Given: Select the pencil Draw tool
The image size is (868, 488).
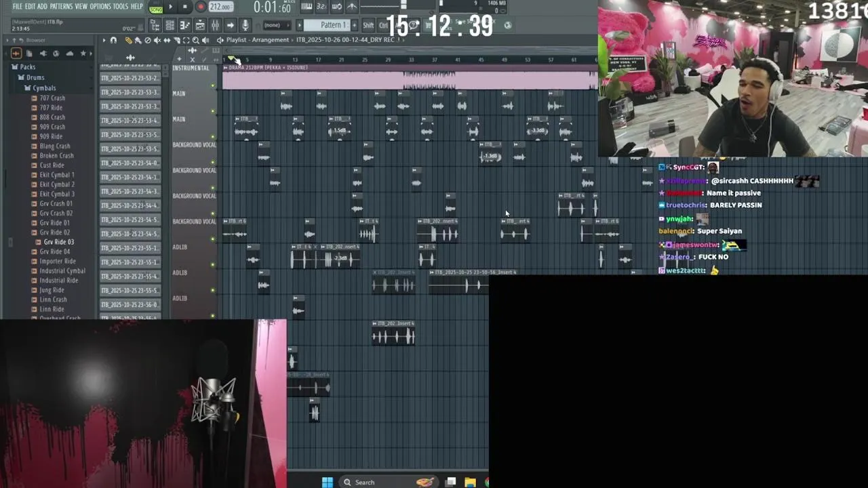Looking at the screenshot, I should click(128, 40).
